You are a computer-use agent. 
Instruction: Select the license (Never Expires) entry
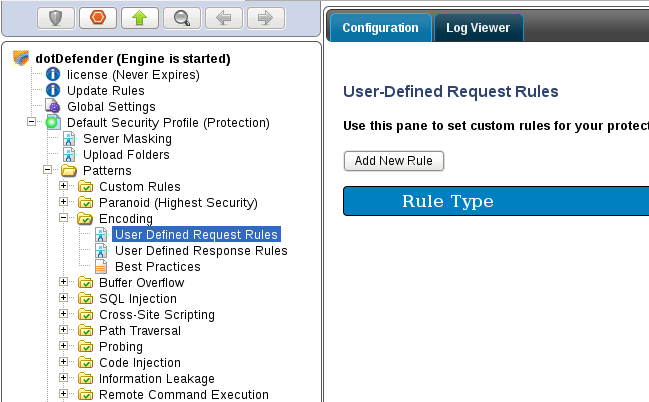(x=133, y=75)
